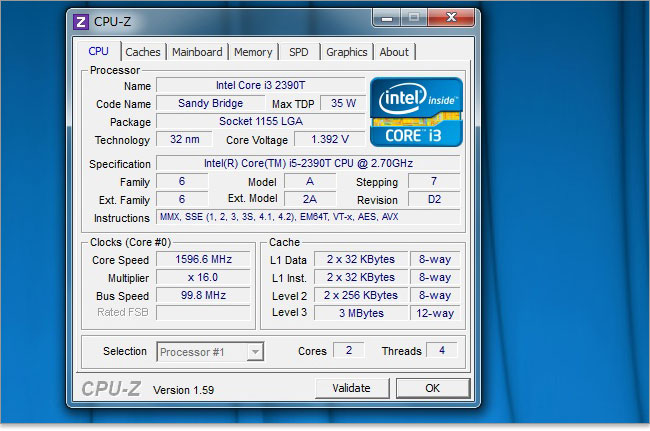Click the 'Version 1.59' text
Screen dimensions: 650x431
(184, 390)
